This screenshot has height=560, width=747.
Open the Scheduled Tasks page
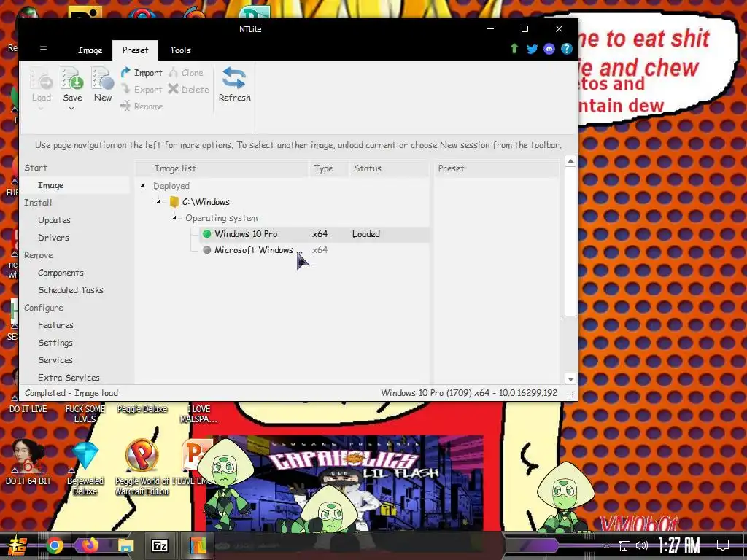tap(71, 290)
